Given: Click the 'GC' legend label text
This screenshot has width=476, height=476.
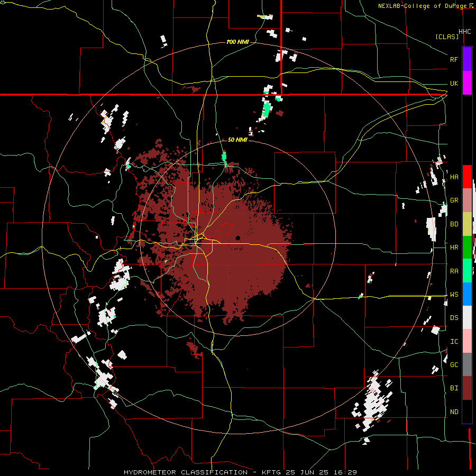Looking at the screenshot, I should click(x=454, y=365).
